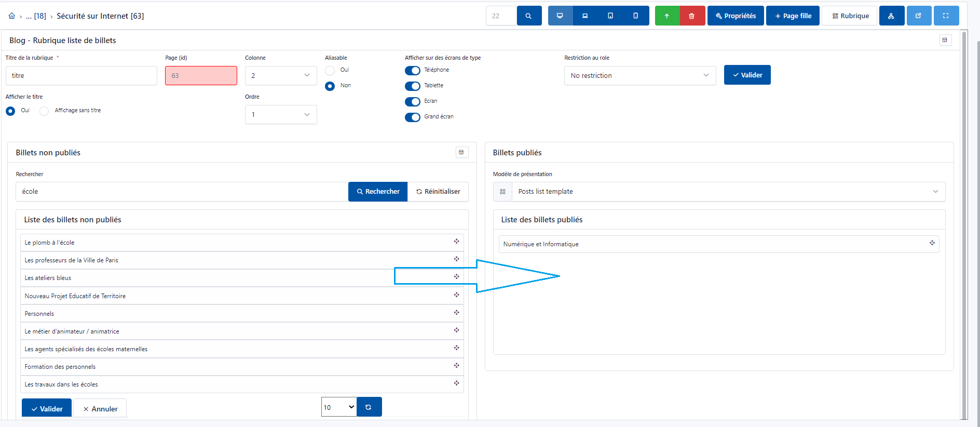Open the Propriétés menu button
The image size is (980, 427).
click(x=736, y=16)
